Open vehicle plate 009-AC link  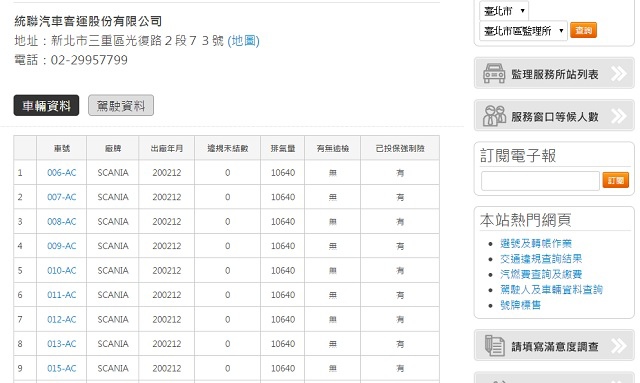point(62,246)
